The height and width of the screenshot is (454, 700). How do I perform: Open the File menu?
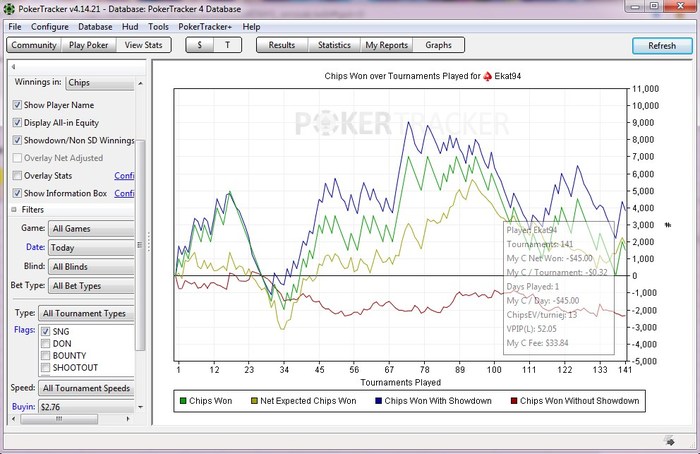tap(15, 27)
